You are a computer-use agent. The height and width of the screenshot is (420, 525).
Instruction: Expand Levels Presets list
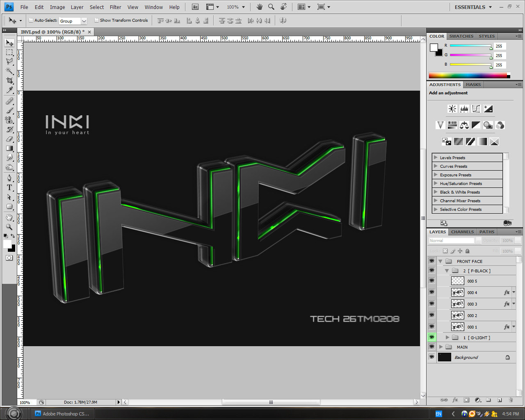pyautogui.click(x=436, y=157)
